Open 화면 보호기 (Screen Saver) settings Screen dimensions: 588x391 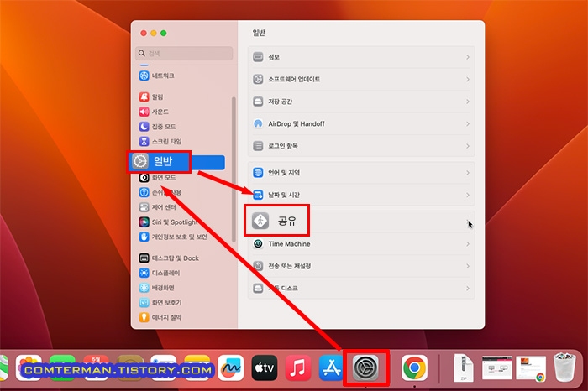(x=160, y=303)
